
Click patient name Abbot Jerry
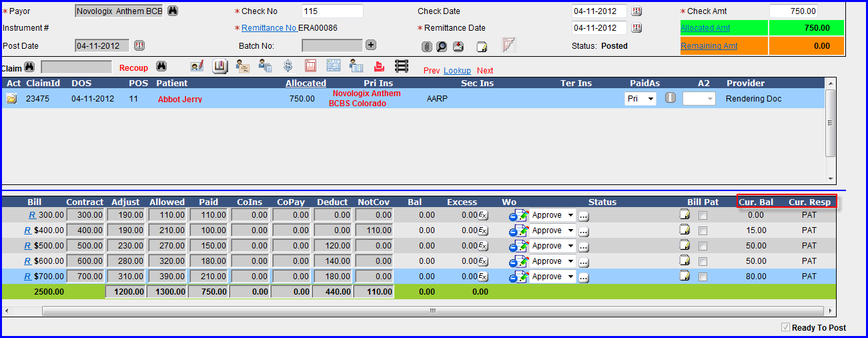tap(180, 99)
